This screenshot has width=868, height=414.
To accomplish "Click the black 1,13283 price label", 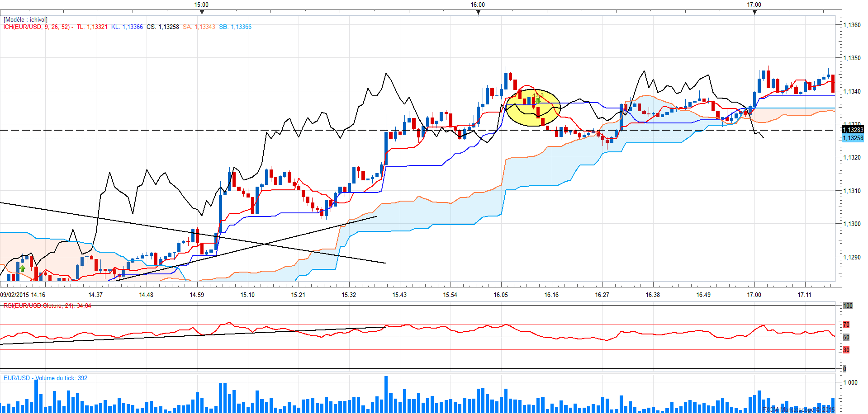I will [853, 130].
